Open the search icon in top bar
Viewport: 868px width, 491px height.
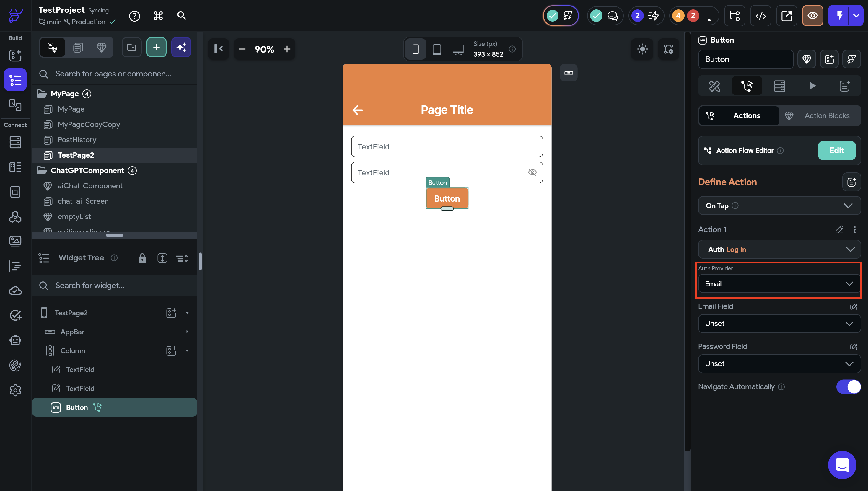tap(181, 16)
